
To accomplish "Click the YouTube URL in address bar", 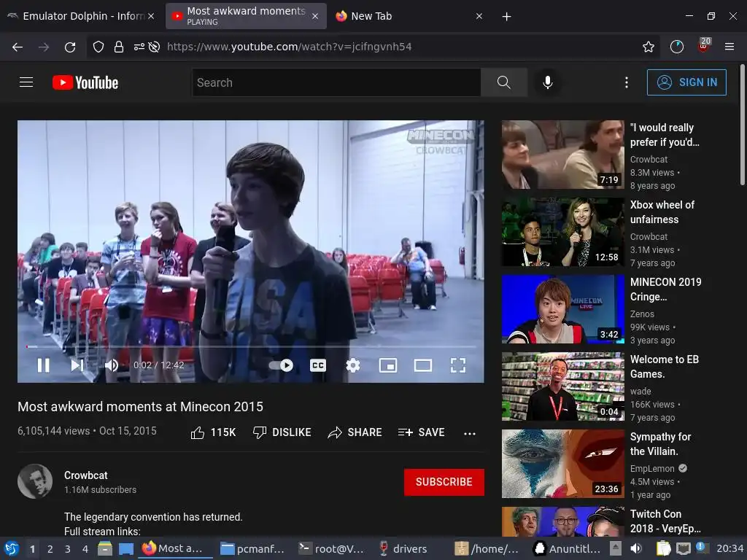I will (x=289, y=47).
